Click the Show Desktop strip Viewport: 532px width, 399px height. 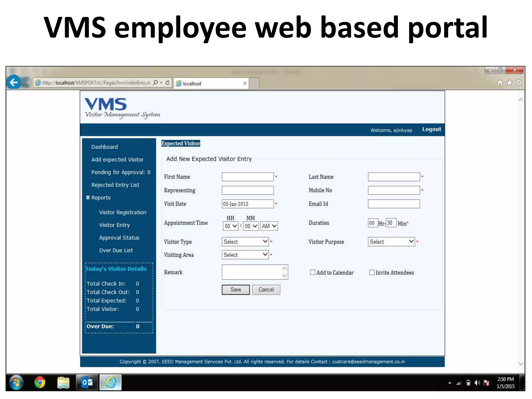click(x=522, y=382)
